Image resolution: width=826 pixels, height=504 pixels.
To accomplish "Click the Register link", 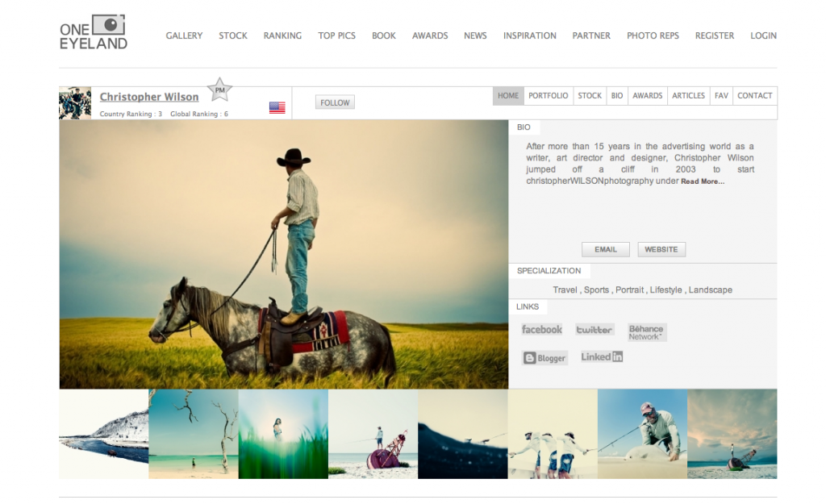I will [715, 35].
